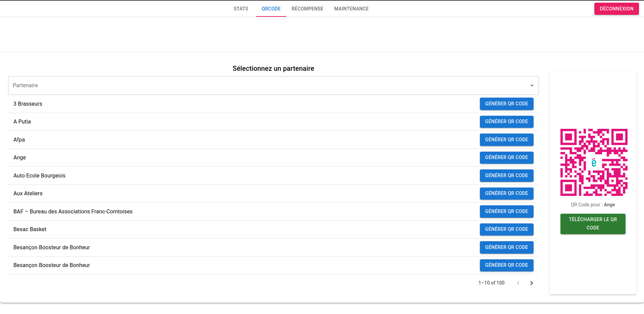
Task: Open the Récompense tab
Action: coord(307,9)
